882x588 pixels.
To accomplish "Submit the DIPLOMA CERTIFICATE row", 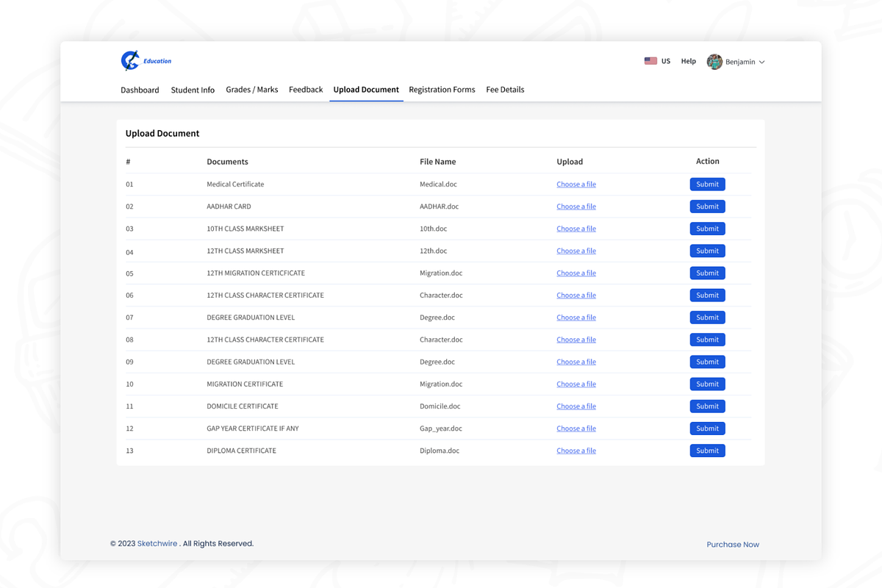I will 707,451.
